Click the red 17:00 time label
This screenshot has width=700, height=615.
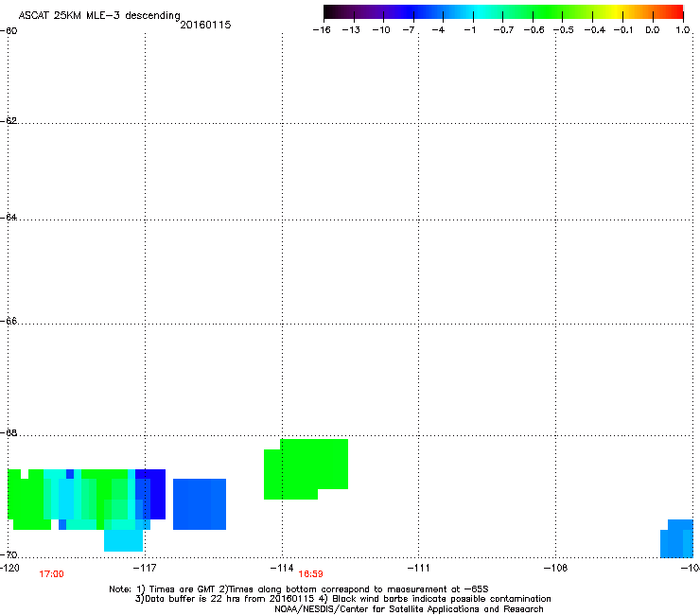51,574
